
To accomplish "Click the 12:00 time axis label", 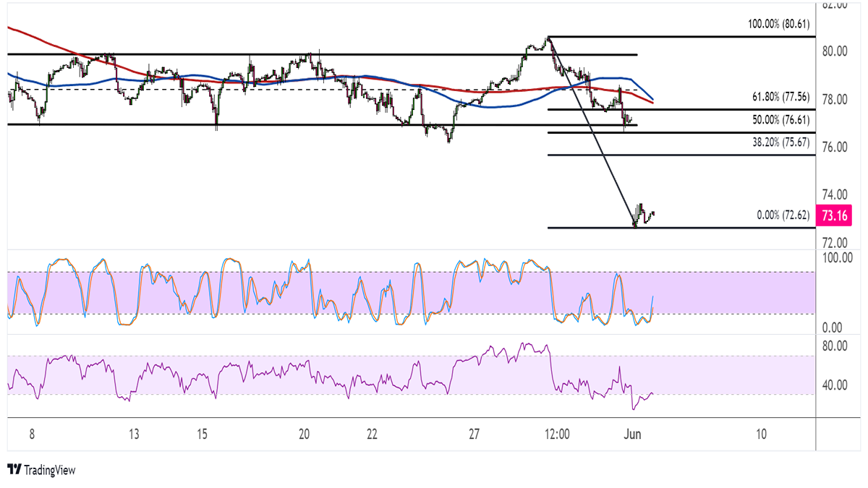I will (x=557, y=435).
